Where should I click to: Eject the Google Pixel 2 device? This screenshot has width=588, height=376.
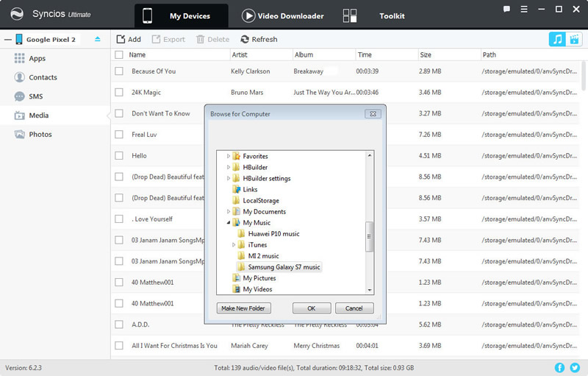pos(98,39)
